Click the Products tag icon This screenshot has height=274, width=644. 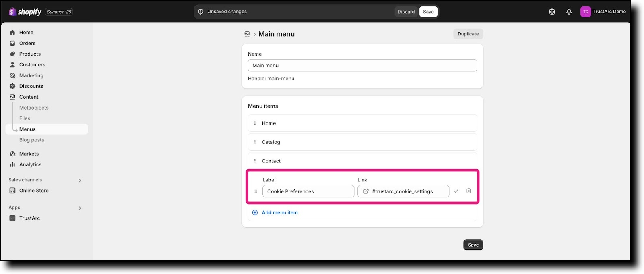(12, 54)
